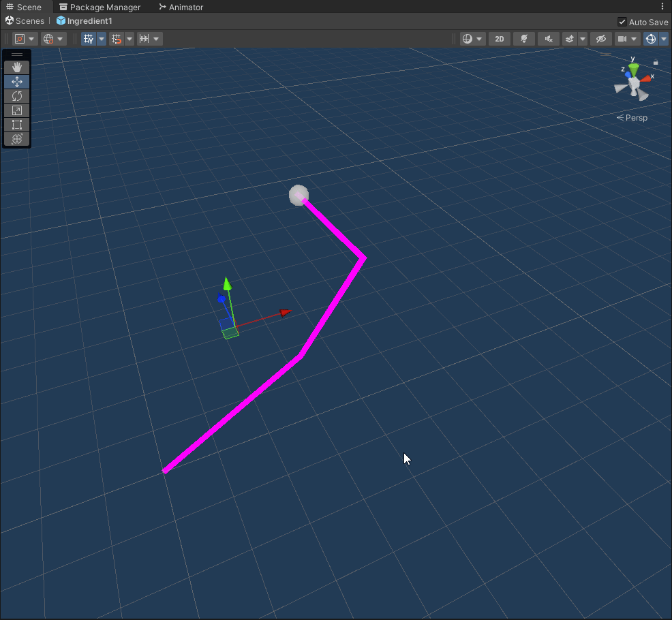Select the Rect tool

point(17,125)
